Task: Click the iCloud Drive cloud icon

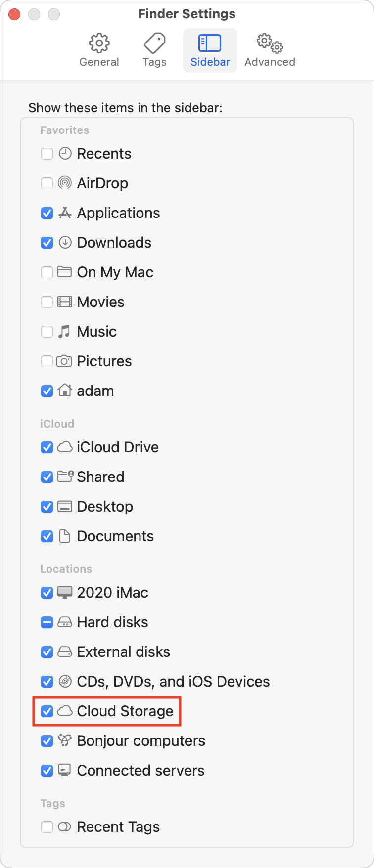Action: [x=64, y=447]
